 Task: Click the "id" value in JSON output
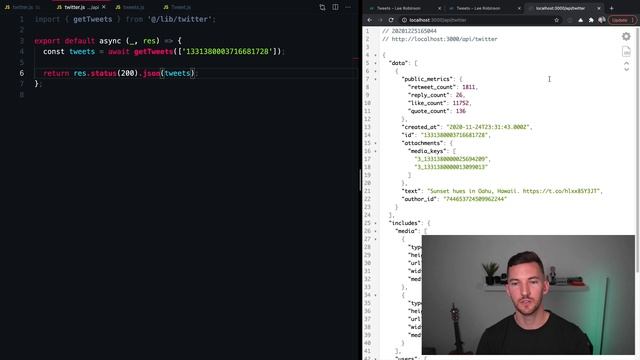(x=454, y=135)
